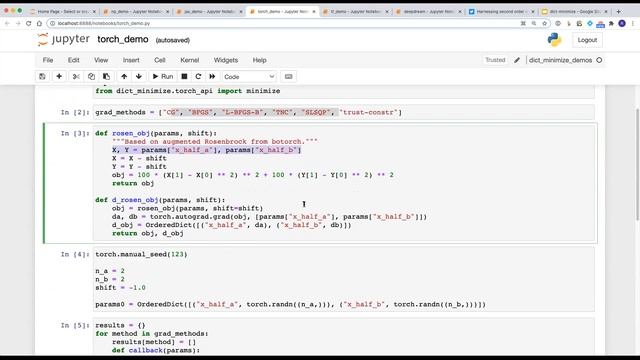This screenshot has height=360, width=640.
Task: Open the browser zoom magnifier icon
Action: point(533,24)
